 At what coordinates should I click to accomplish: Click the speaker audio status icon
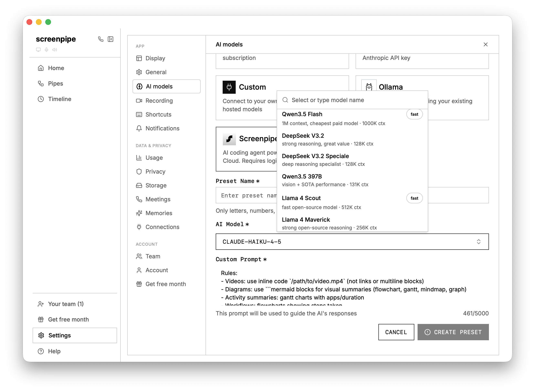coord(55,50)
